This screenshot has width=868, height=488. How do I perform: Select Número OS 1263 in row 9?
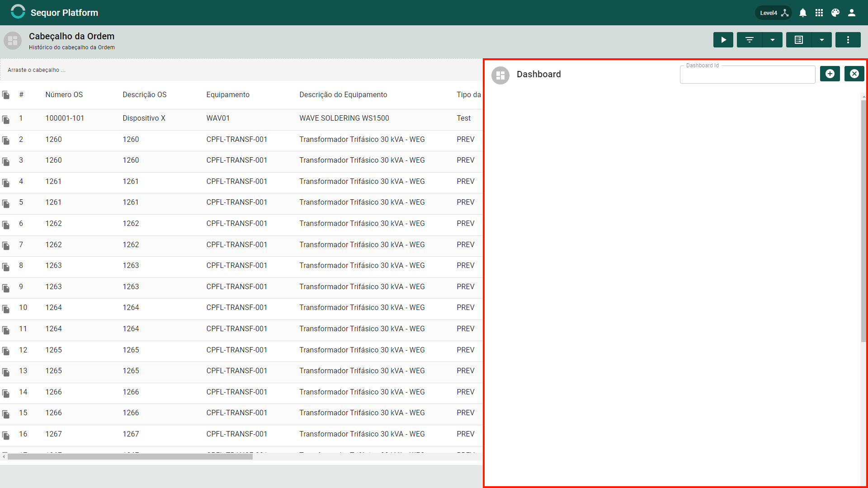pos(53,286)
